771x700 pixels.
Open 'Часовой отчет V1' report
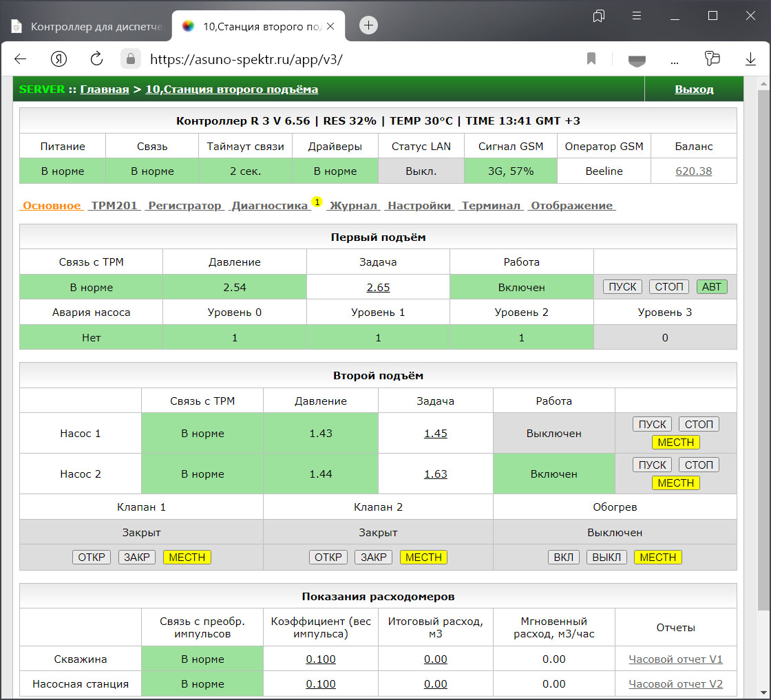[x=675, y=659]
